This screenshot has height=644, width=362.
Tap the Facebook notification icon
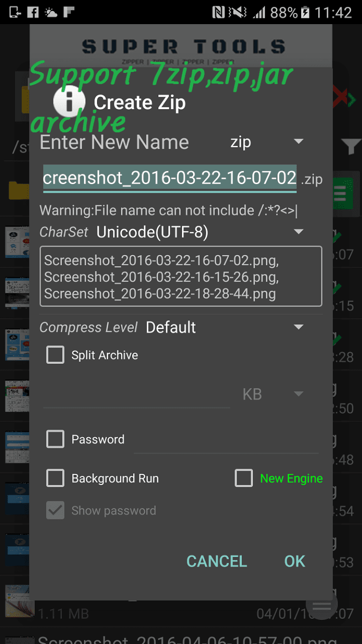tap(33, 12)
